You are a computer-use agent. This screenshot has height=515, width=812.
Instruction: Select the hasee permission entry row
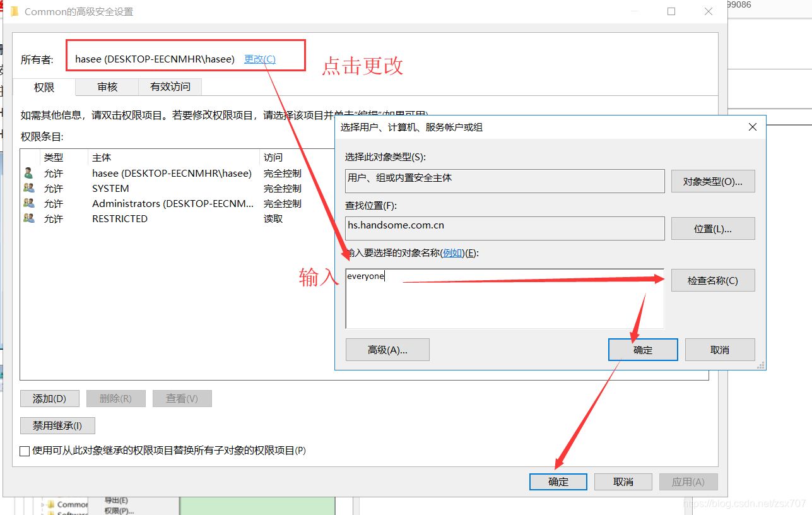[177, 174]
